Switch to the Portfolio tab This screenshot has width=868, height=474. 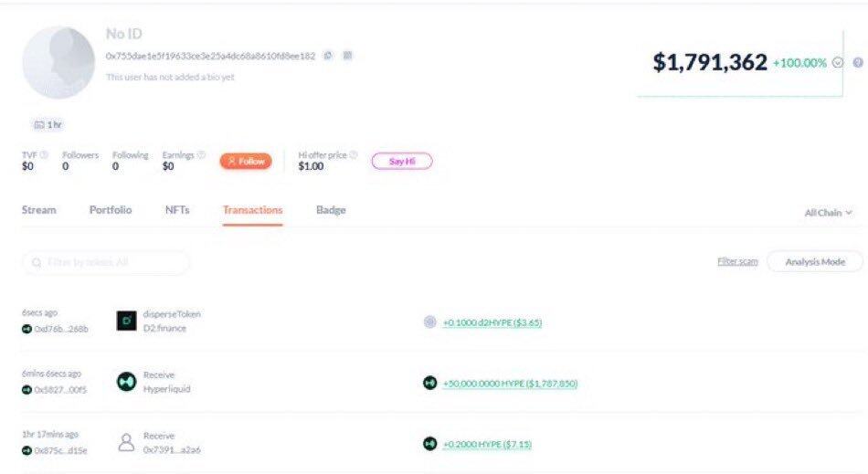point(111,210)
